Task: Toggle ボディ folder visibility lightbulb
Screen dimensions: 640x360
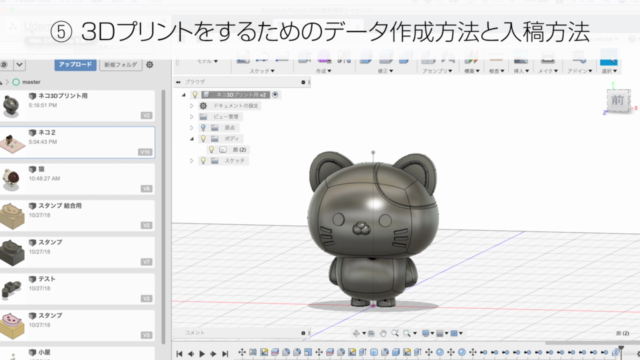Action: (x=203, y=139)
